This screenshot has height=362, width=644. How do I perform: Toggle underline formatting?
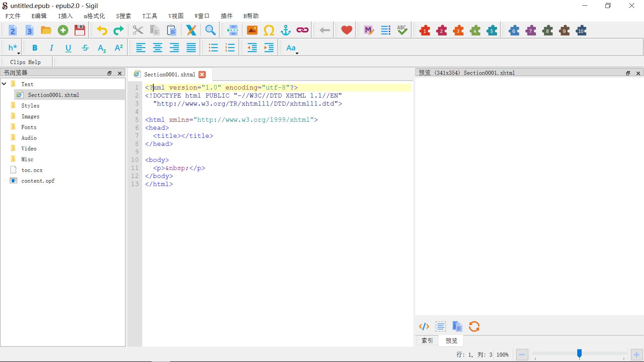point(68,48)
